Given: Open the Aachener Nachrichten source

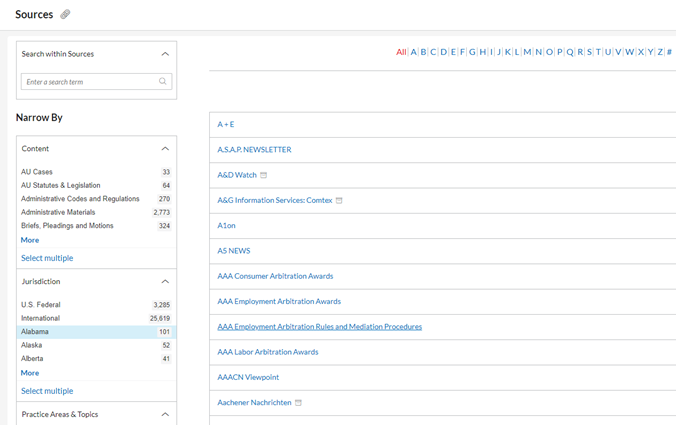Looking at the screenshot, I should (254, 403).
